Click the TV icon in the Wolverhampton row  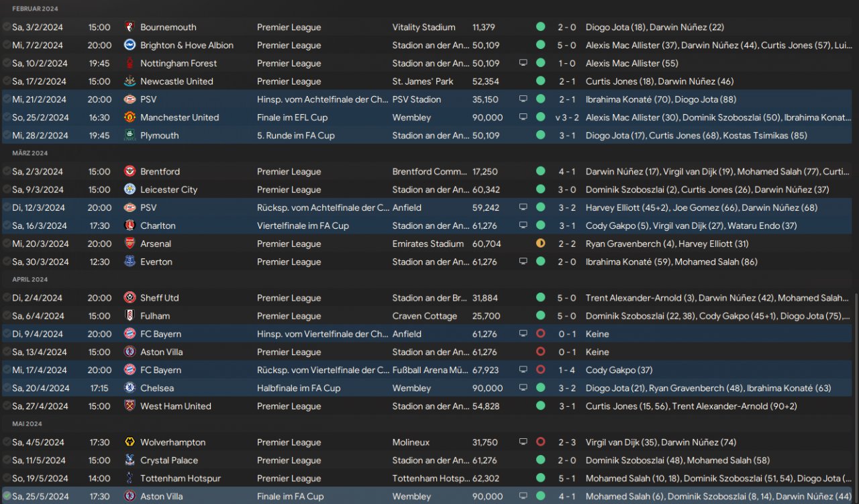click(523, 443)
